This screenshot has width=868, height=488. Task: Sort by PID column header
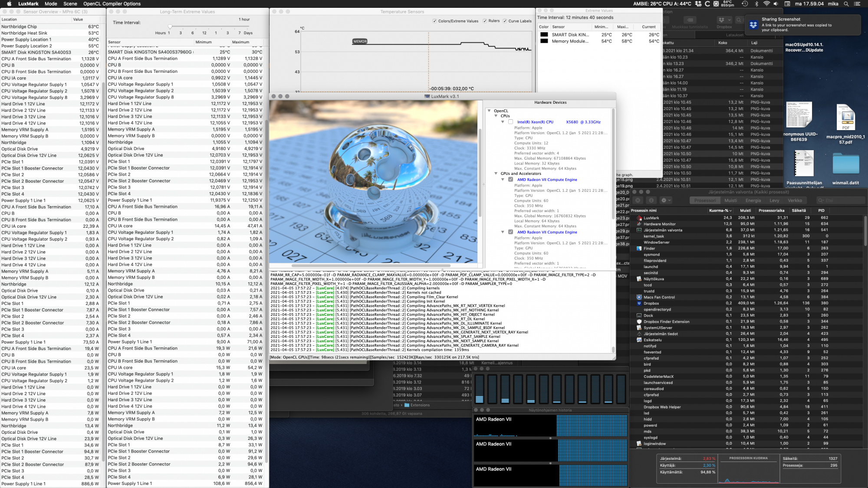[821, 210]
